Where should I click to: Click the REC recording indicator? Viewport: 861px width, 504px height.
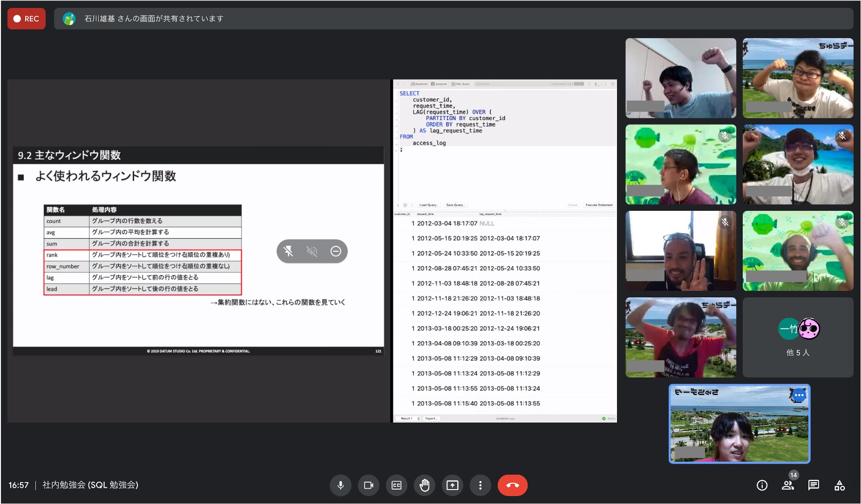coord(27,19)
